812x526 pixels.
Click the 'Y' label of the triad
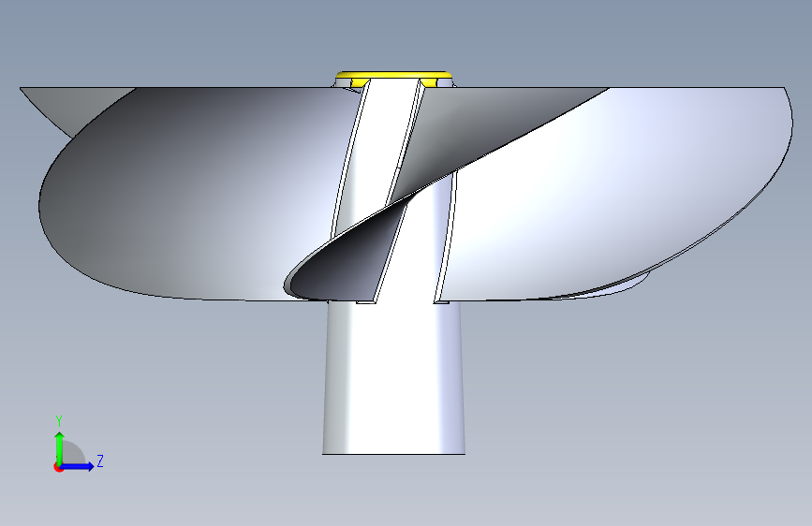click(x=59, y=421)
